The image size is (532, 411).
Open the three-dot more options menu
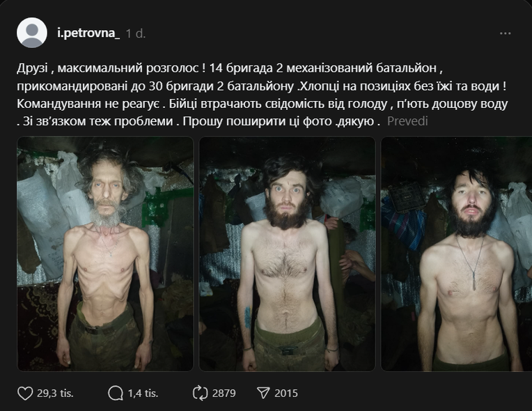[506, 33]
